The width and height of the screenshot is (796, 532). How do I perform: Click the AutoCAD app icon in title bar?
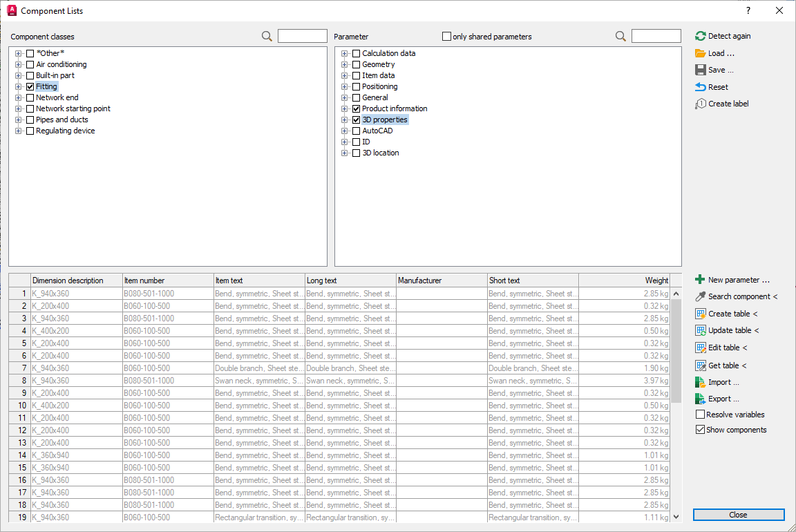pos(12,10)
